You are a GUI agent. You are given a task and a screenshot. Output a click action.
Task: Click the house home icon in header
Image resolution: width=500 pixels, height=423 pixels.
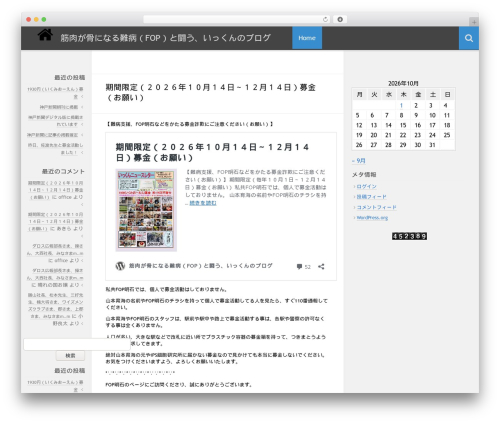click(x=45, y=35)
